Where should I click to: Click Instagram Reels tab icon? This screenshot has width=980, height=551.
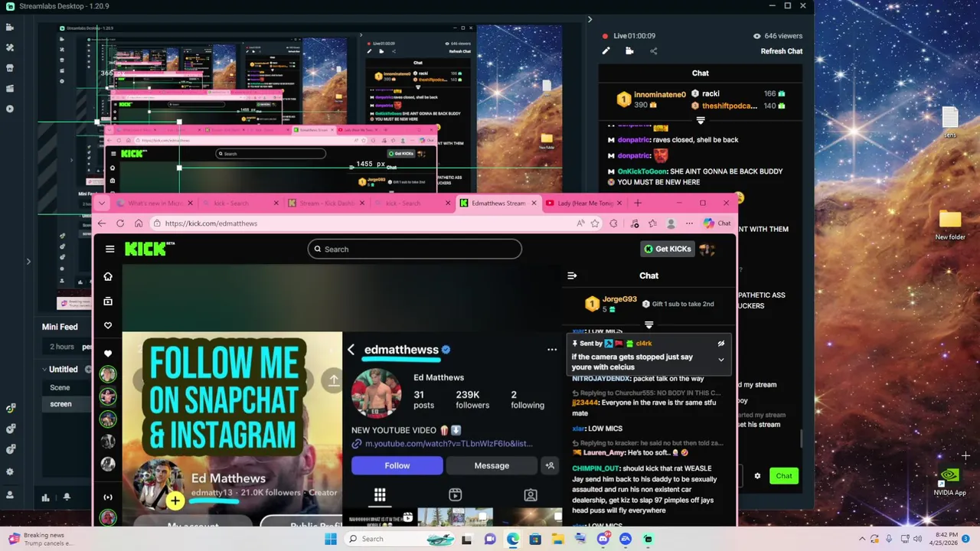pos(455,494)
